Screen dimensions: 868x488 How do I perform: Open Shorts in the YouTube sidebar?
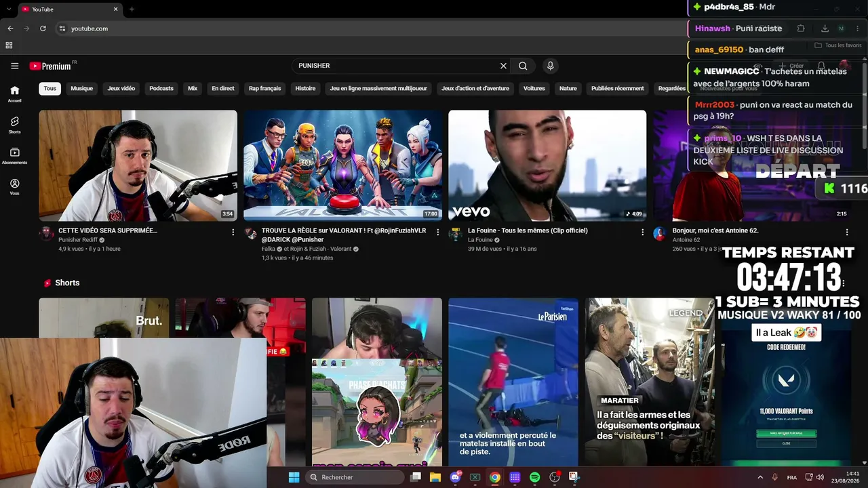(x=14, y=125)
